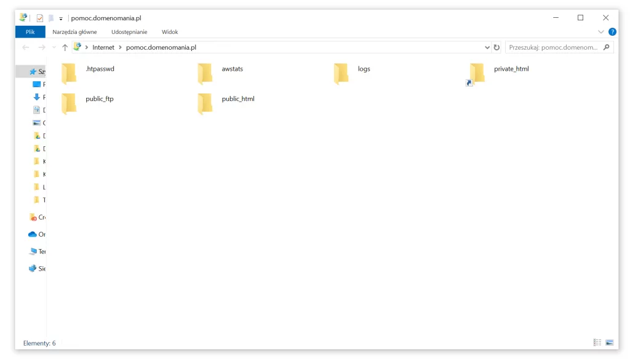Open the awstats folder
Viewport: 630px width, 364px height.
point(220,73)
